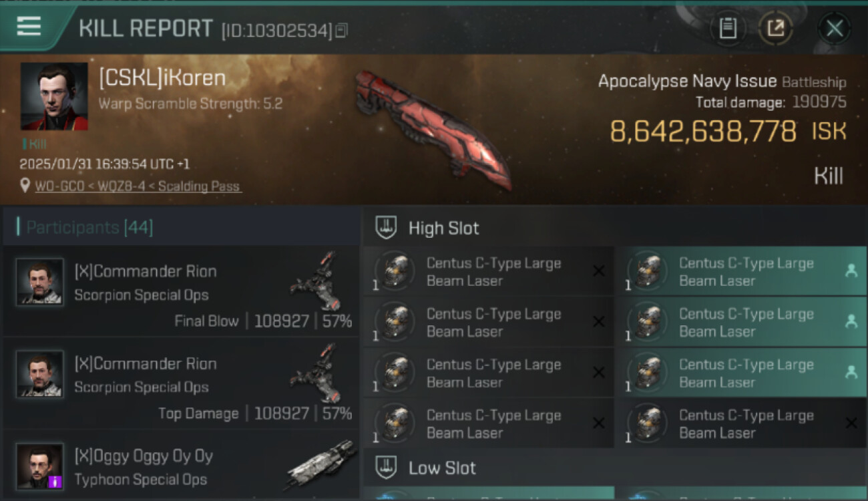Click the Typhoon Special Ops ship icon
The width and height of the screenshot is (868, 501).
coord(322,464)
